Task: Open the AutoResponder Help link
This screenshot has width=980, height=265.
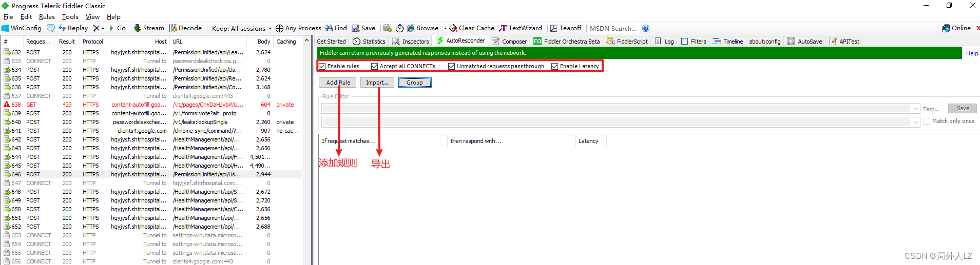Action: tap(972, 53)
